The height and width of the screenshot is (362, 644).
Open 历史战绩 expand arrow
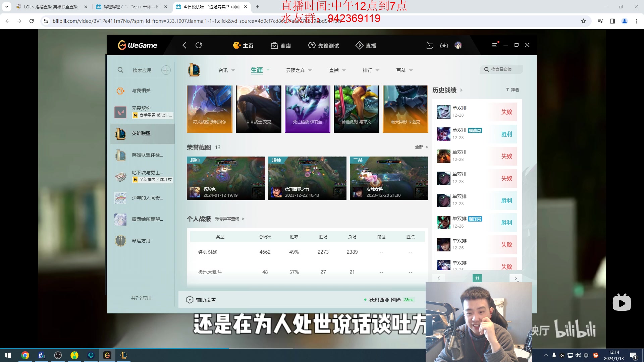[462, 90]
